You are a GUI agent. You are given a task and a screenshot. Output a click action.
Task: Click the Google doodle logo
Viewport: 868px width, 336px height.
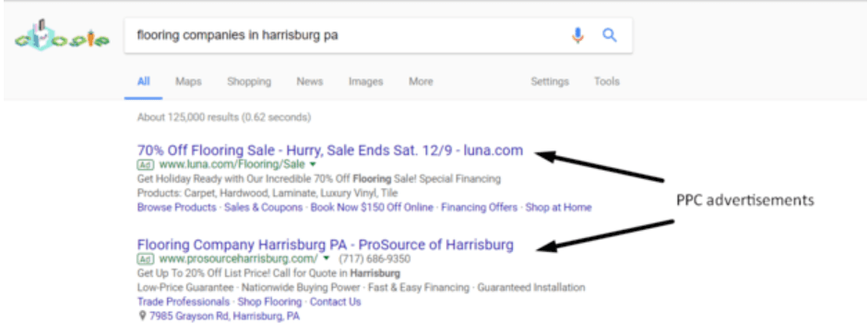62,35
